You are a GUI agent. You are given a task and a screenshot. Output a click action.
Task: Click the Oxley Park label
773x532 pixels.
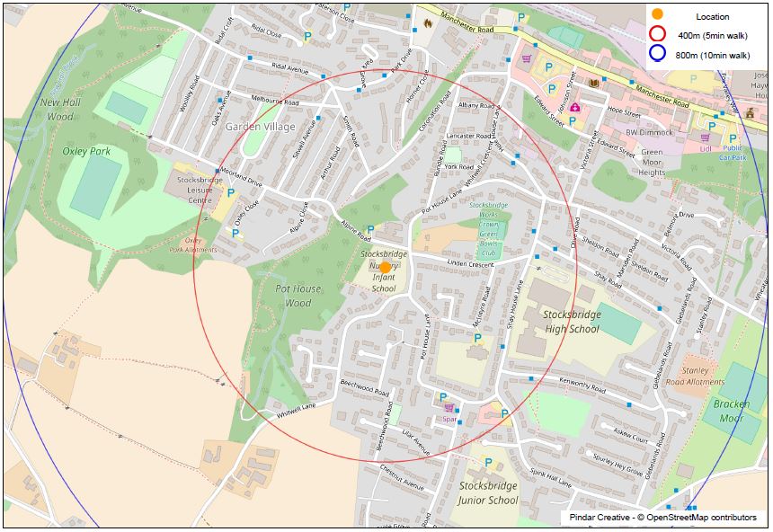point(86,151)
